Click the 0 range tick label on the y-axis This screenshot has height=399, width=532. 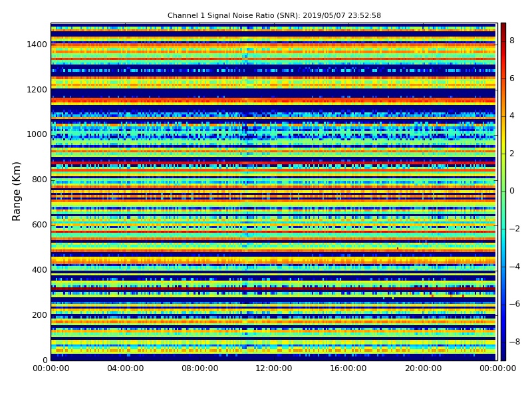[45, 360]
